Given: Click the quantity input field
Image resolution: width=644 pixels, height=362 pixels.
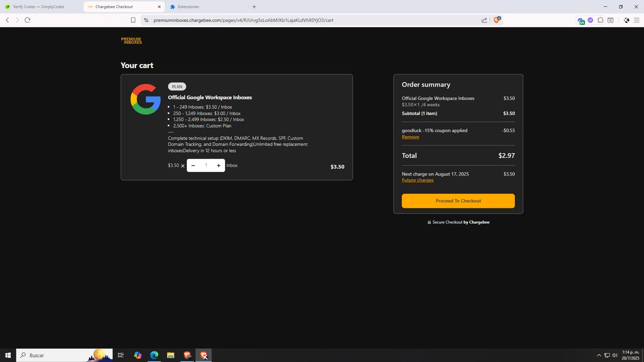Looking at the screenshot, I should click(206, 166).
